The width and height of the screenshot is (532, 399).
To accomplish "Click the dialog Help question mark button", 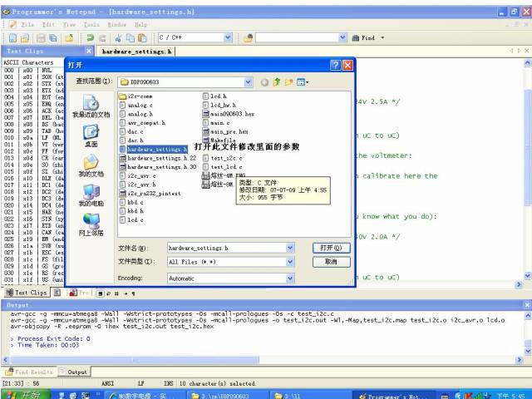I will click(x=335, y=65).
